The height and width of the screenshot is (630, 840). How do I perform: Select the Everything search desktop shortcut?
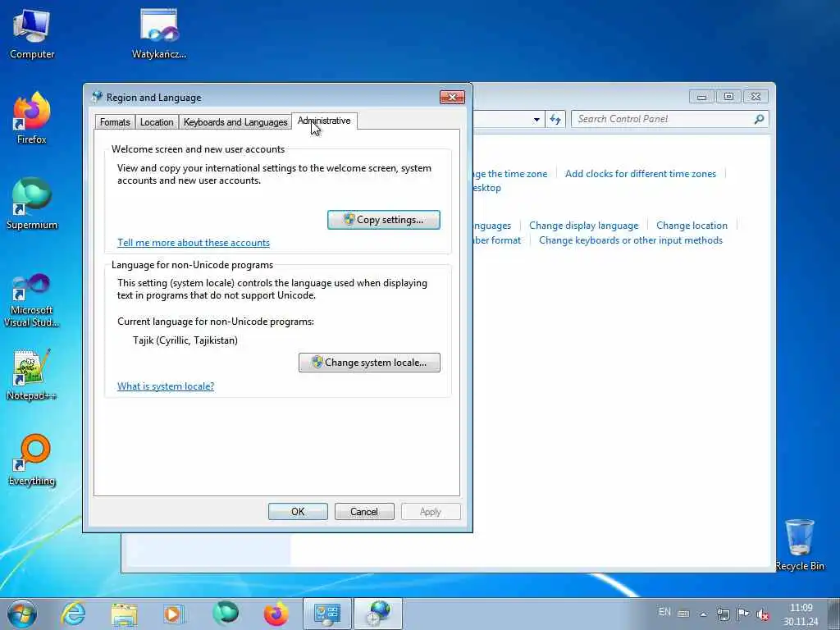tap(32, 460)
